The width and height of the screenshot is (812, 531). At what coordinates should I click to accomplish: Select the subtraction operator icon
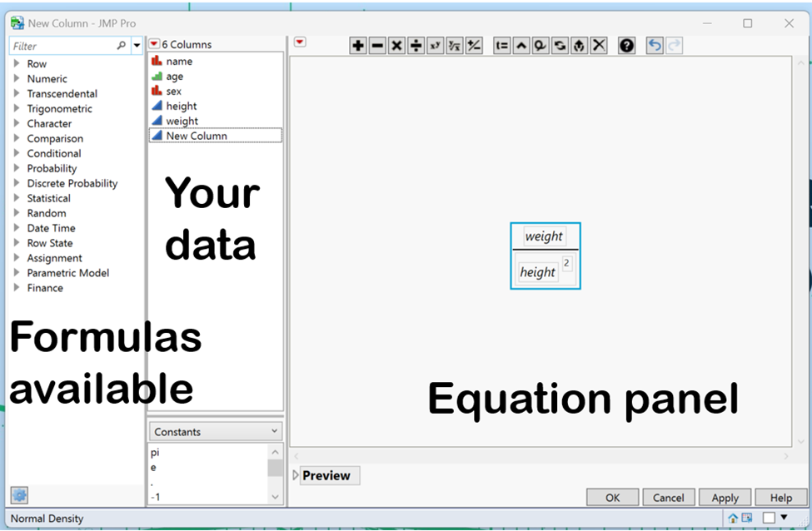(377, 45)
